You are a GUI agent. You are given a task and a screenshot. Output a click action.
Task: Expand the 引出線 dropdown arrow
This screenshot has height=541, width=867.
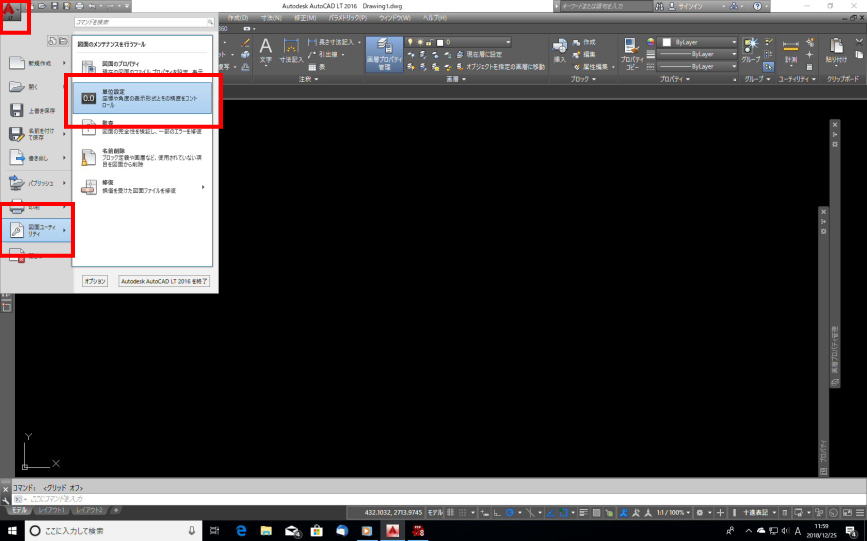(343, 54)
